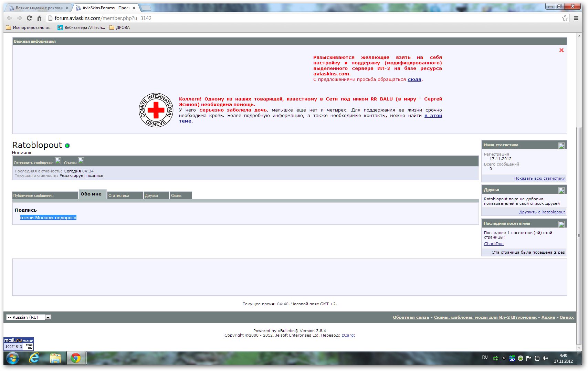Open the network connection tray icon
This screenshot has height=371, width=588.
pyautogui.click(x=537, y=358)
